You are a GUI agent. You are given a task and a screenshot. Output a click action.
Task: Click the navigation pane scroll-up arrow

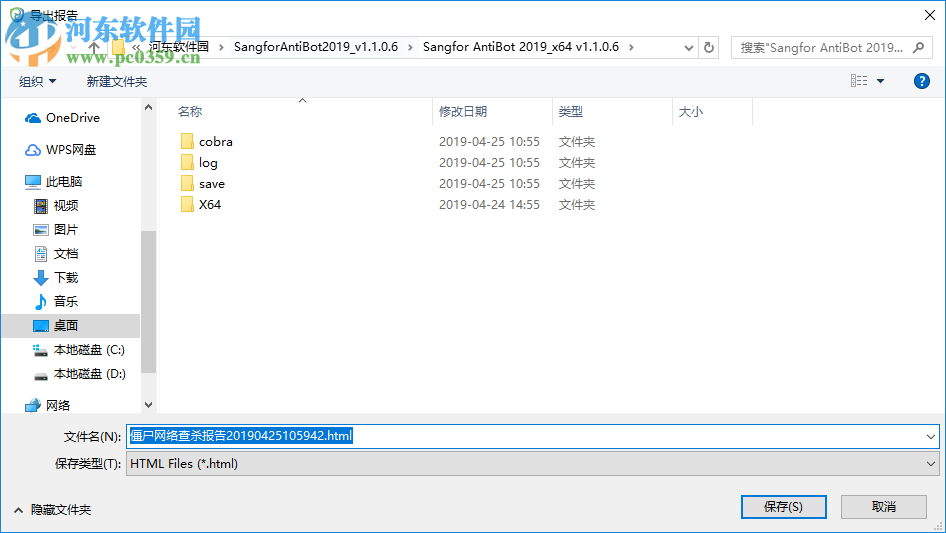[148, 107]
